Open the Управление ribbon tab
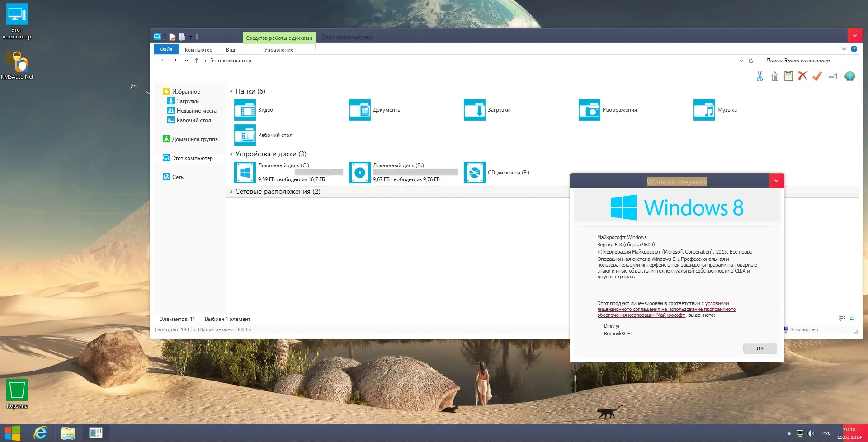Image resolution: width=868 pixels, height=442 pixels. pos(279,50)
